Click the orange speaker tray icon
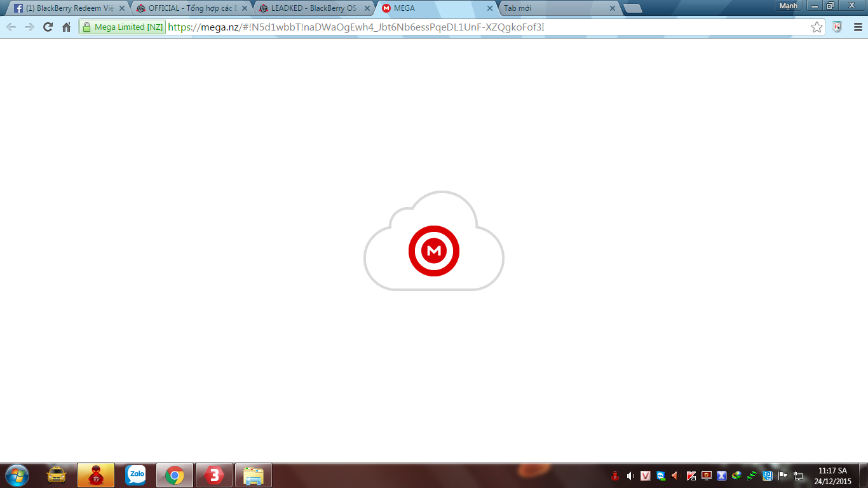 click(676, 475)
